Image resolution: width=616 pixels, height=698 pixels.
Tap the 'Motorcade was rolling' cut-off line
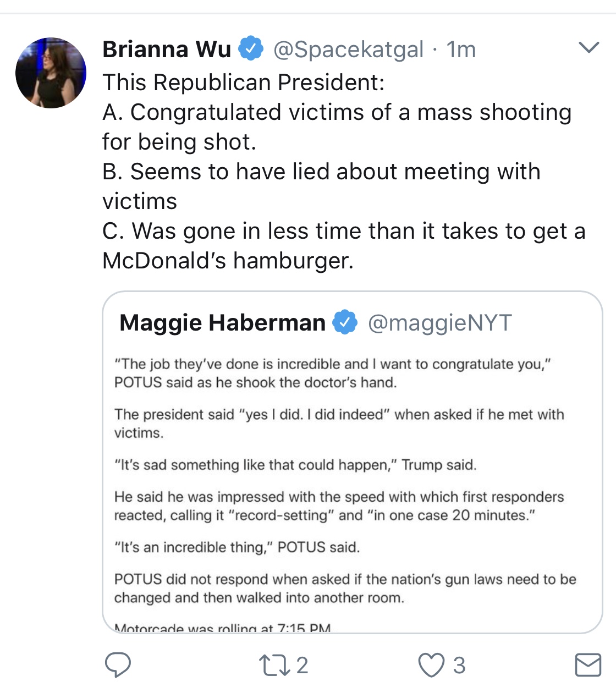(x=222, y=628)
